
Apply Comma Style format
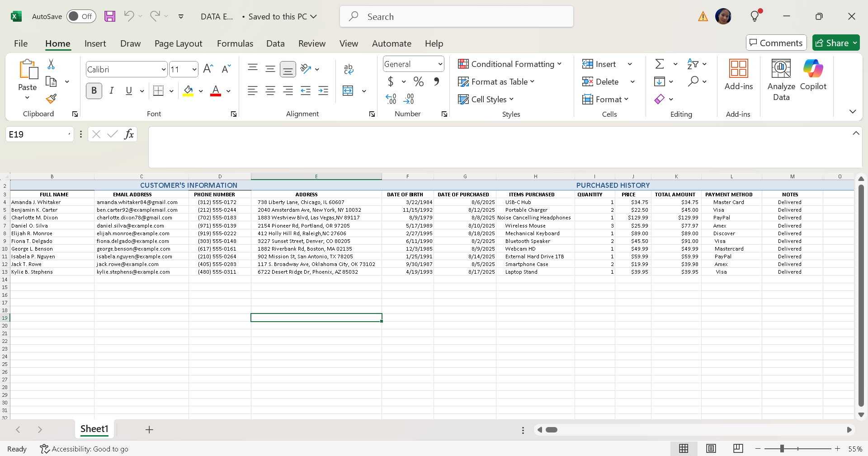pyautogui.click(x=436, y=81)
